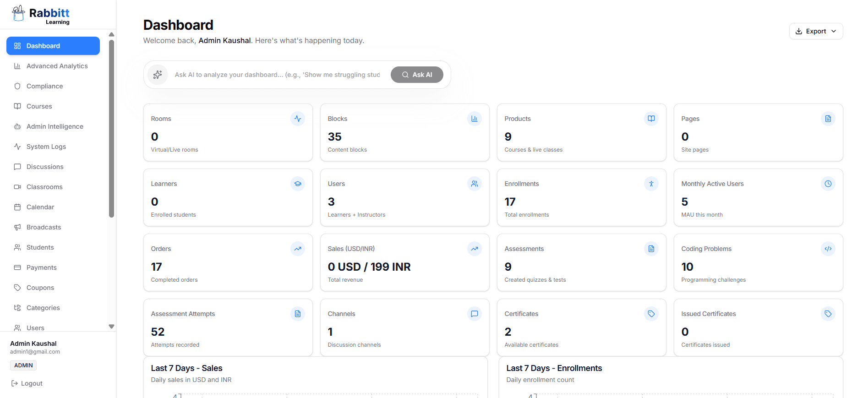Viewport: 868px width, 398px height.
Task: Click the '52' assessment attempts value
Action: 158,332
